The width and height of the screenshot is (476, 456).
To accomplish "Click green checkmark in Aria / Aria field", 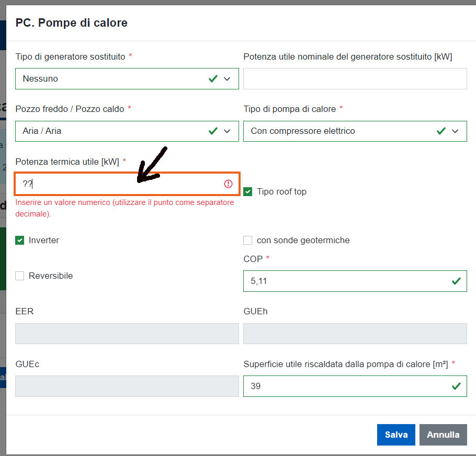I will [x=213, y=131].
